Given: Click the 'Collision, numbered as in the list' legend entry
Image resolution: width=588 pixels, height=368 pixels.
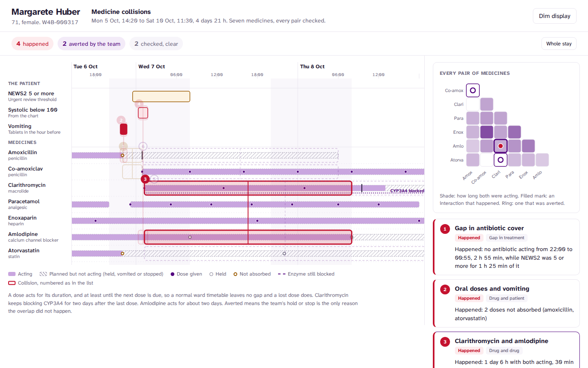Looking at the screenshot, I should 51,283.
